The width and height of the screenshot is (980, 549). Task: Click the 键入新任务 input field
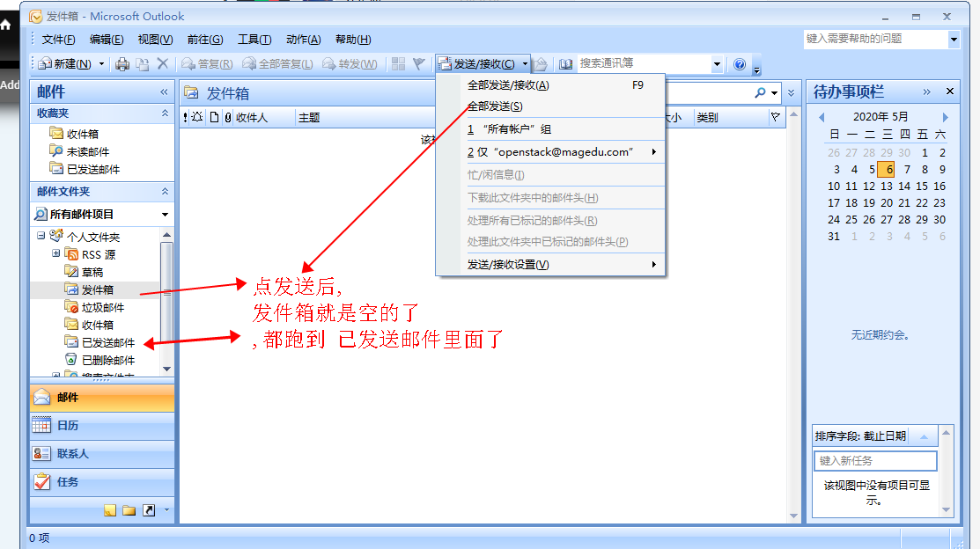[x=875, y=461]
